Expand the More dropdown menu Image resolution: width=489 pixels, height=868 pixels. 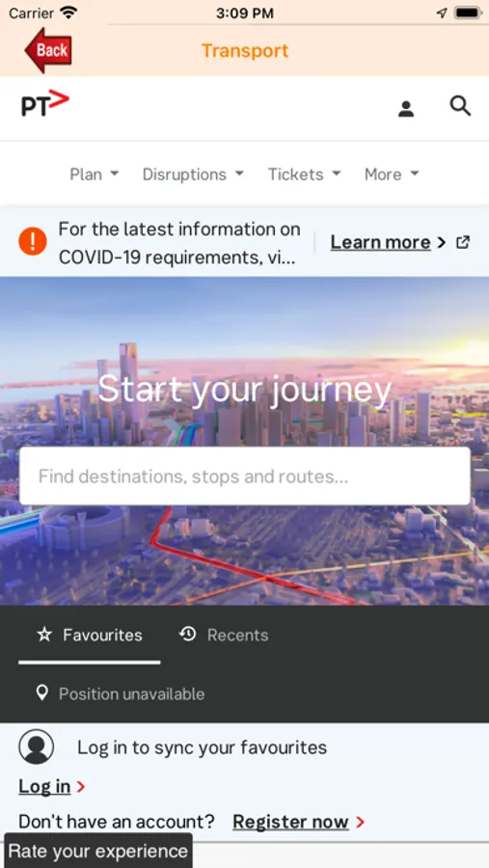tap(392, 175)
